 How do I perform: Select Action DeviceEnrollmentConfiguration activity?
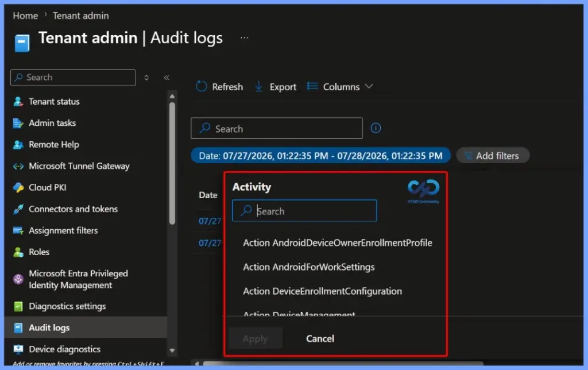(323, 291)
